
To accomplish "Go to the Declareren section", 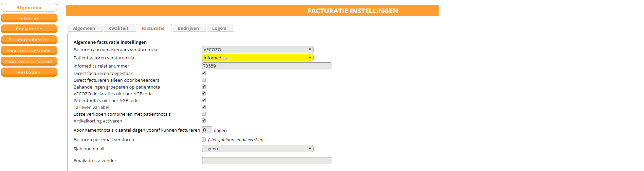I will (x=29, y=29).
